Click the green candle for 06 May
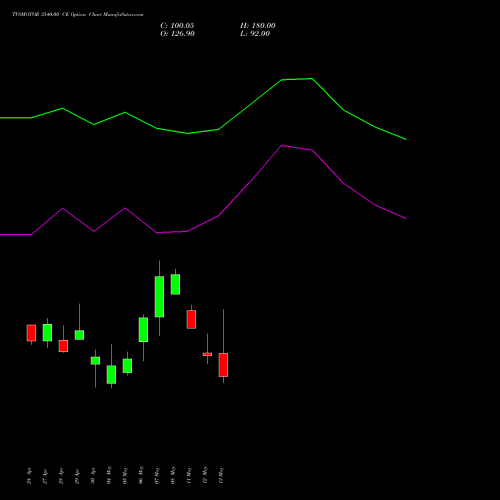The height and width of the screenshot is (500, 500). click(143, 330)
